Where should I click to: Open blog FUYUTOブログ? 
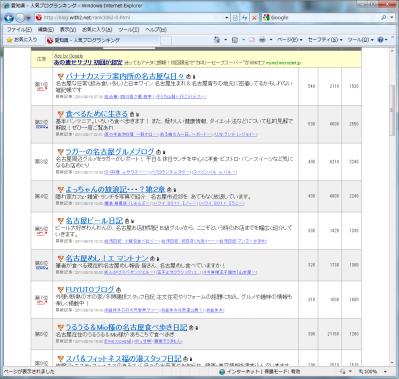click(x=90, y=289)
